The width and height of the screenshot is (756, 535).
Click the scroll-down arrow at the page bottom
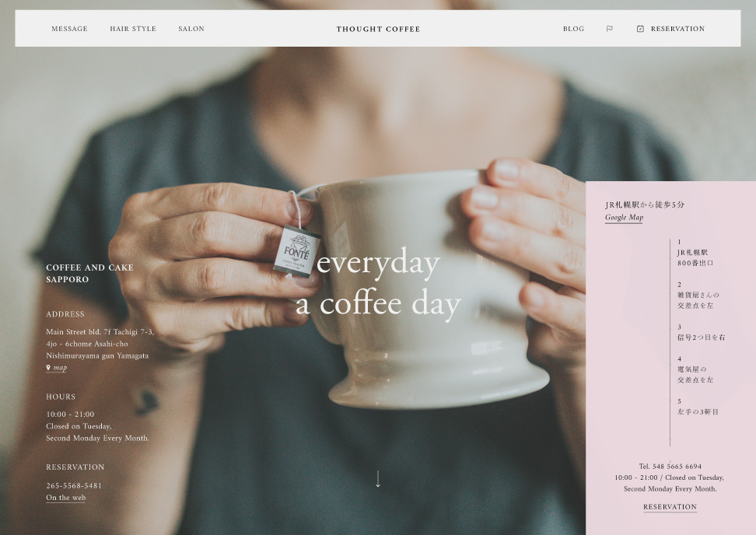(378, 479)
